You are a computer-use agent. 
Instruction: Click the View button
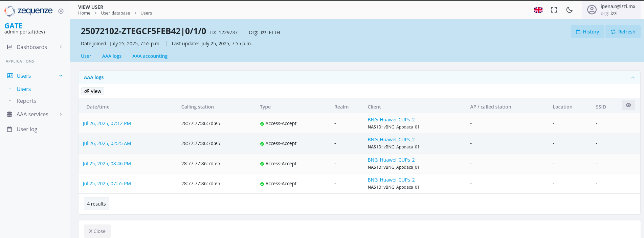(x=93, y=91)
